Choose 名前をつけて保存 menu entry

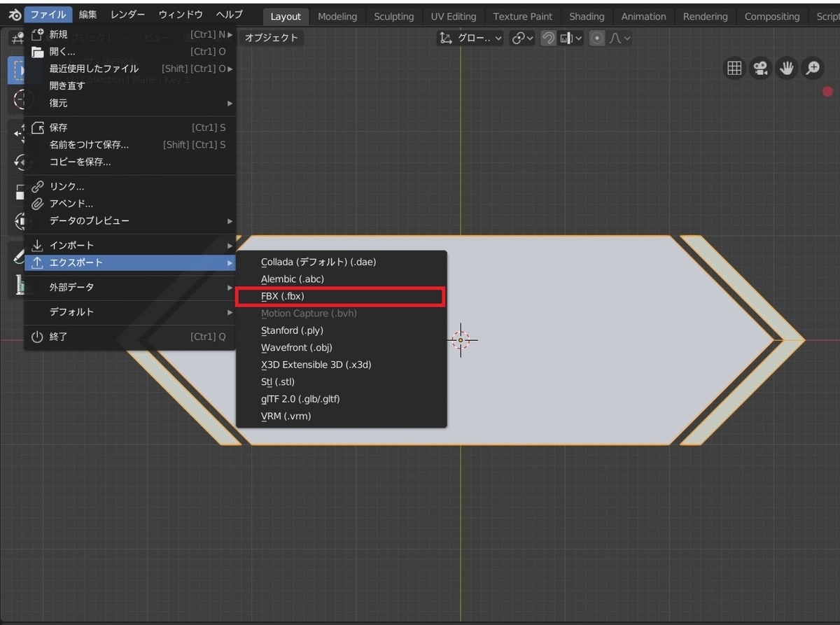pos(130,145)
